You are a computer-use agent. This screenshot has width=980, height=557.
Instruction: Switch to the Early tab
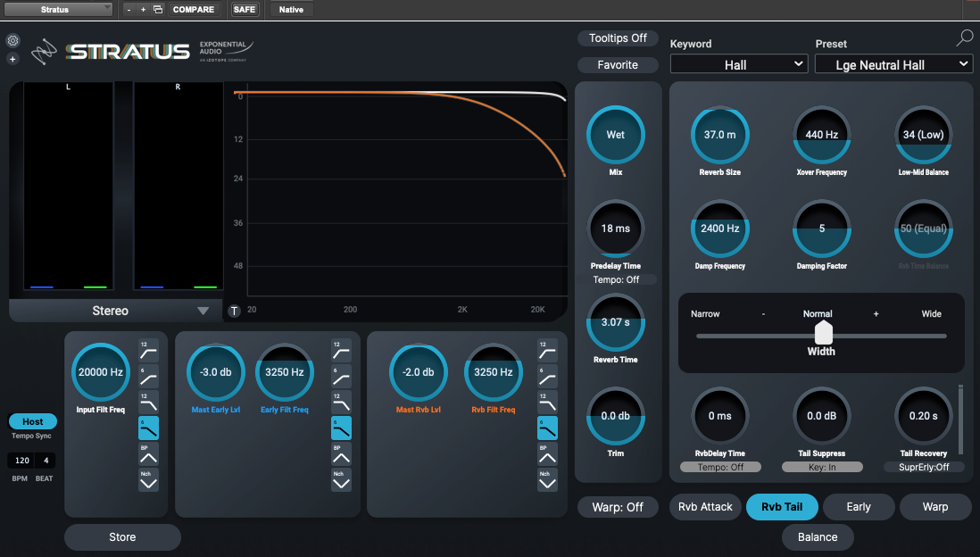(859, 507)
